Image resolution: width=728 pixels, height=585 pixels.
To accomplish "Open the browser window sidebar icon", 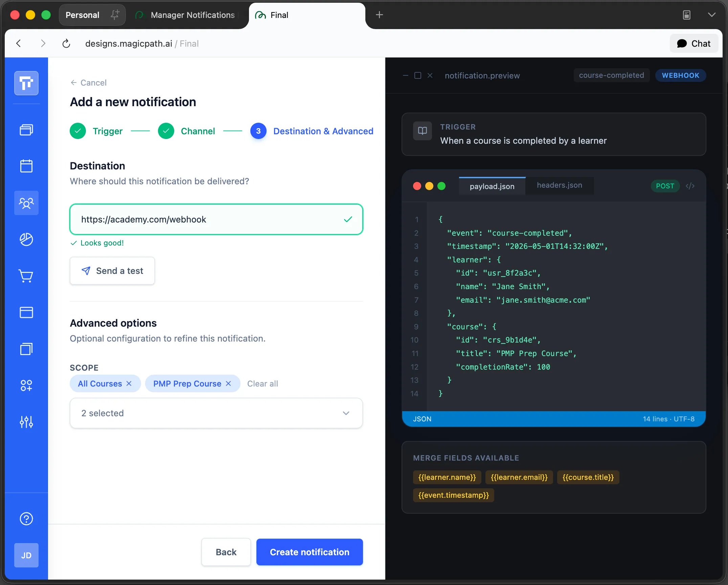I will 26,312.
